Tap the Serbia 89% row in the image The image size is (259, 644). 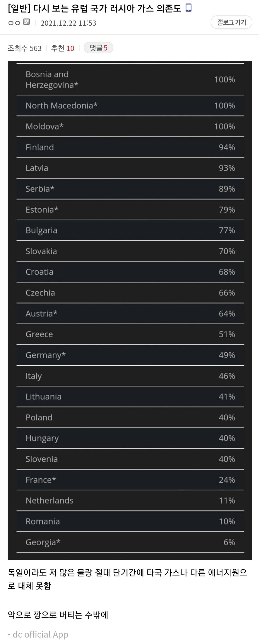point(130,189)
